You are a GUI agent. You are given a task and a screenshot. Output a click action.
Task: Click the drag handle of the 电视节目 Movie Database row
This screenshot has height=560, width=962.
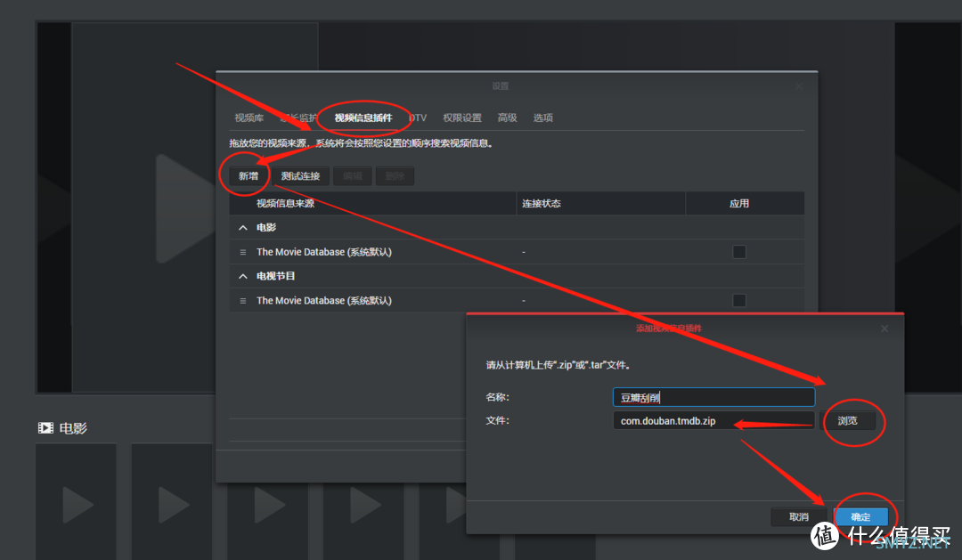(x=243, y=301)
